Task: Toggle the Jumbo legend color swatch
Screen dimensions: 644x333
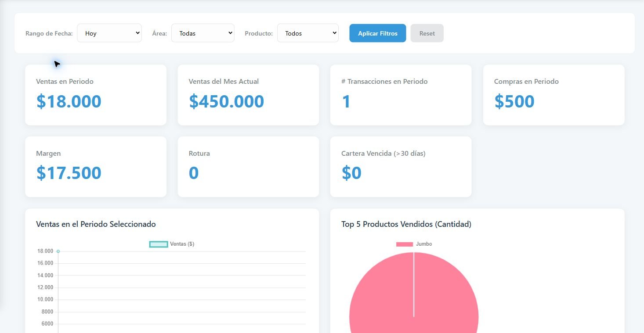Action: [x=405, y=244]
